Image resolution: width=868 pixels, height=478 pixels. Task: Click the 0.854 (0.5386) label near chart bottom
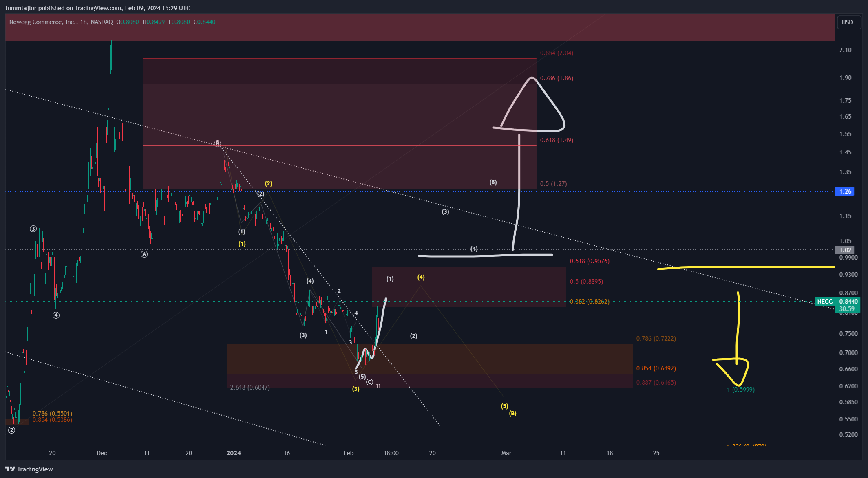pos(52,420)
